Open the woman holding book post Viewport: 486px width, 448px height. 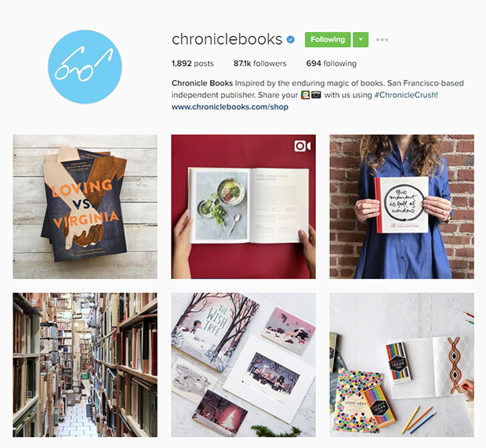click(401, 207)
